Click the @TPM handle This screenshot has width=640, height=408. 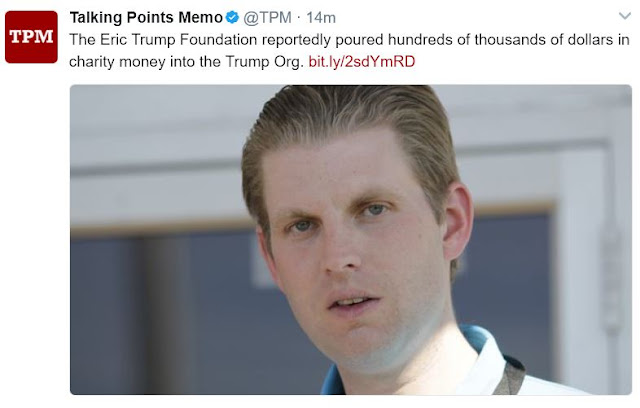coord(267,18)
